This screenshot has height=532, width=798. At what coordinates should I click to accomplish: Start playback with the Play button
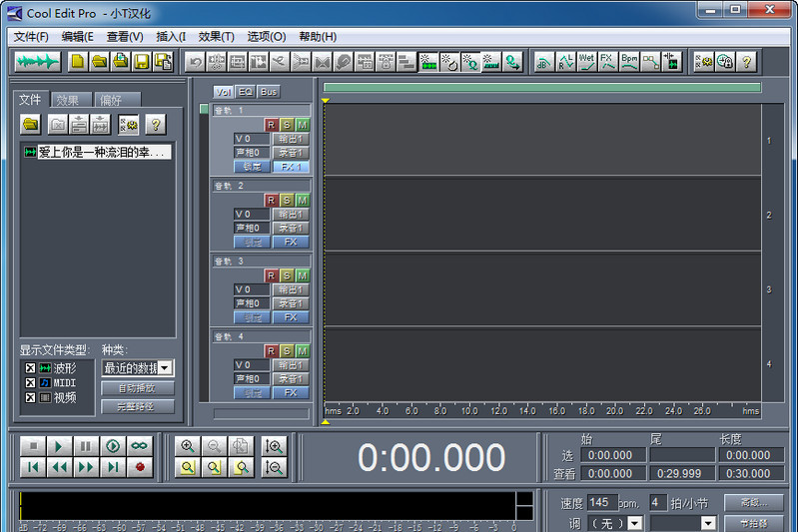tap(59, 446)
